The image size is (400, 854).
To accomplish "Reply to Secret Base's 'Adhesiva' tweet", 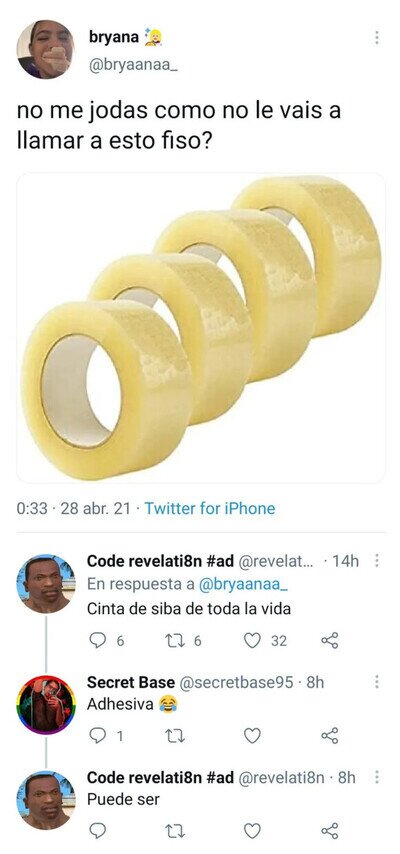I will (x=97, y=736).
